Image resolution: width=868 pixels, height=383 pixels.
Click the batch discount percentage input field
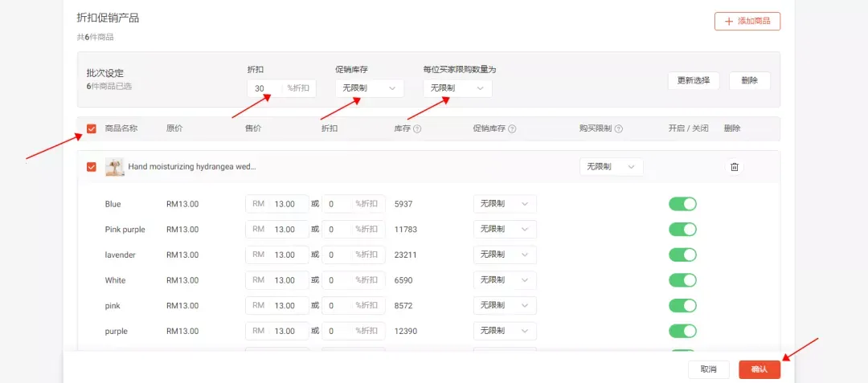tap(264, 88)
